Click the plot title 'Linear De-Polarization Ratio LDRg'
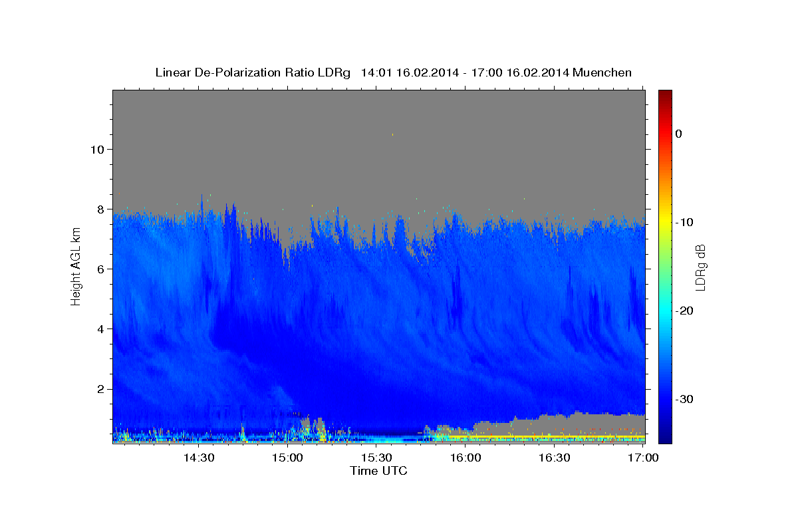Image resolution: width=798 pixels, height=532 pixels. (x=253, y=72)
